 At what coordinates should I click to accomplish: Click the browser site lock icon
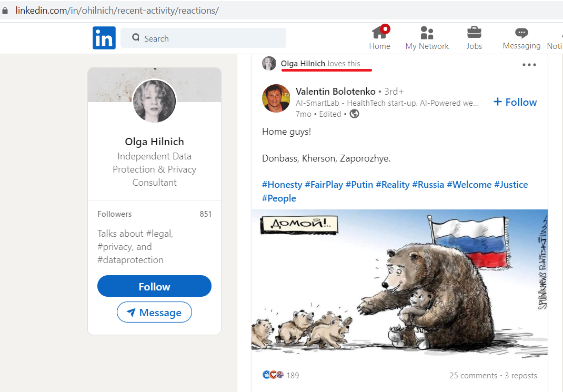[x=5, y=11]
